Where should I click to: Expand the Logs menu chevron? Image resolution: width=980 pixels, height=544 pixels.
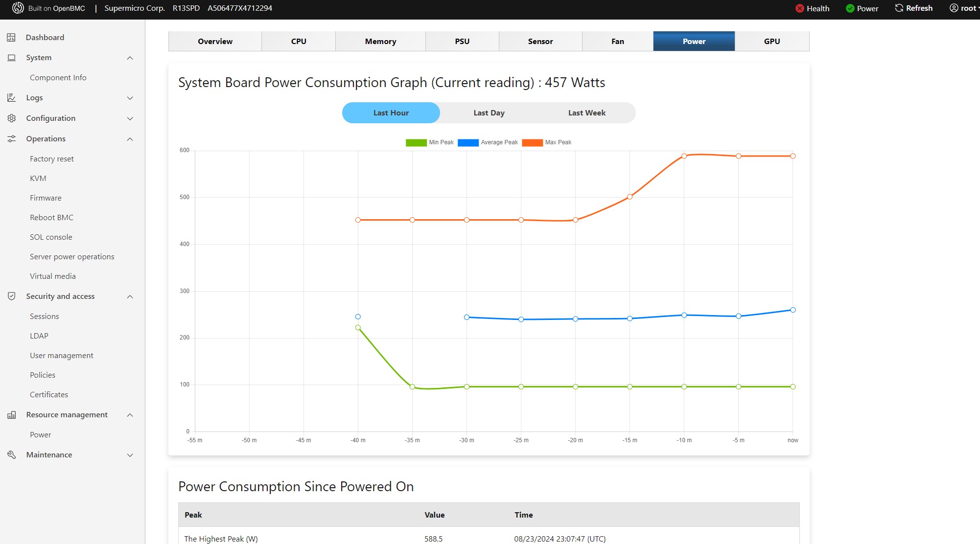pyautogui.click(x=130, y=98)
